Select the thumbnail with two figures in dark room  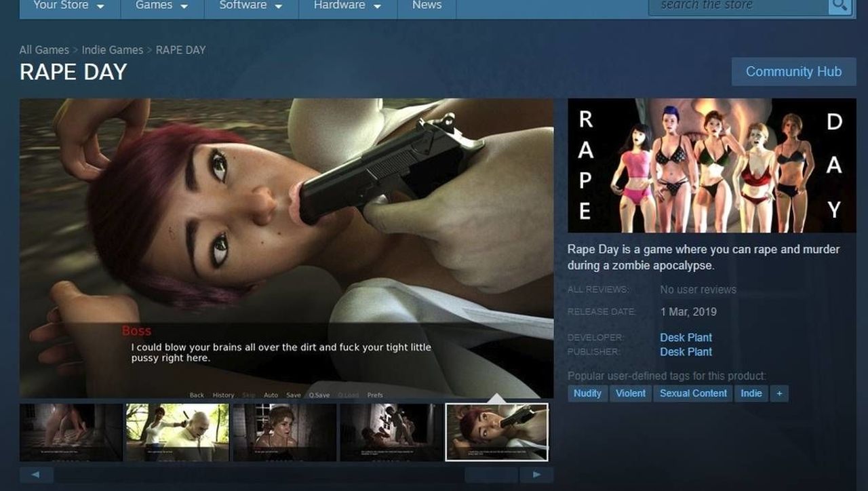[x=391, y=433]
